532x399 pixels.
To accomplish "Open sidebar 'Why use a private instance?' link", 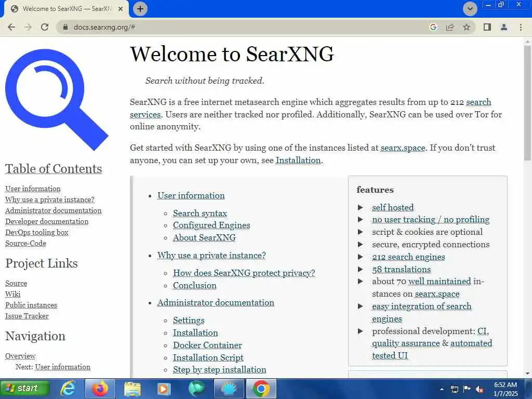I will pos(50,199).
